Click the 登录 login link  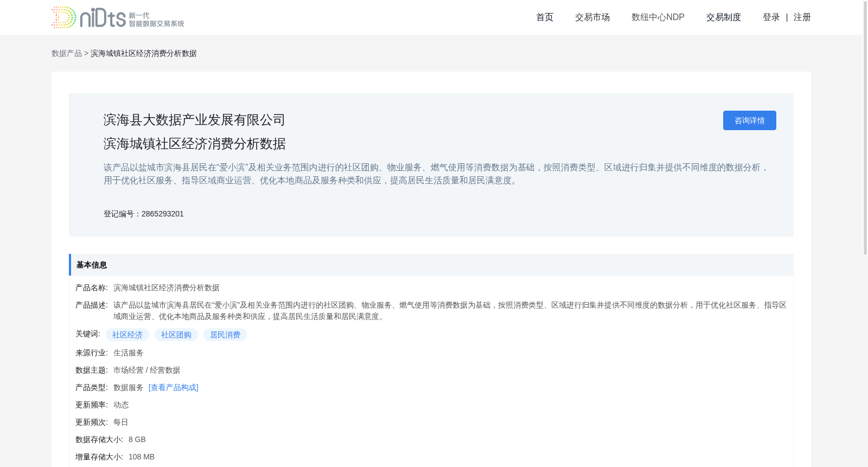coord(771,17)
